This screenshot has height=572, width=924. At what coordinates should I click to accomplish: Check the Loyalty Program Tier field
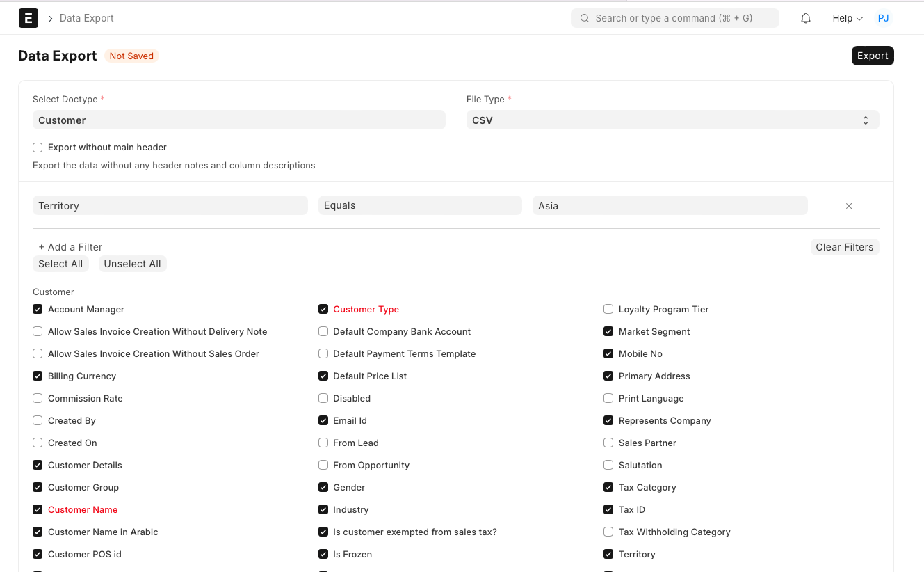point(608,309)
